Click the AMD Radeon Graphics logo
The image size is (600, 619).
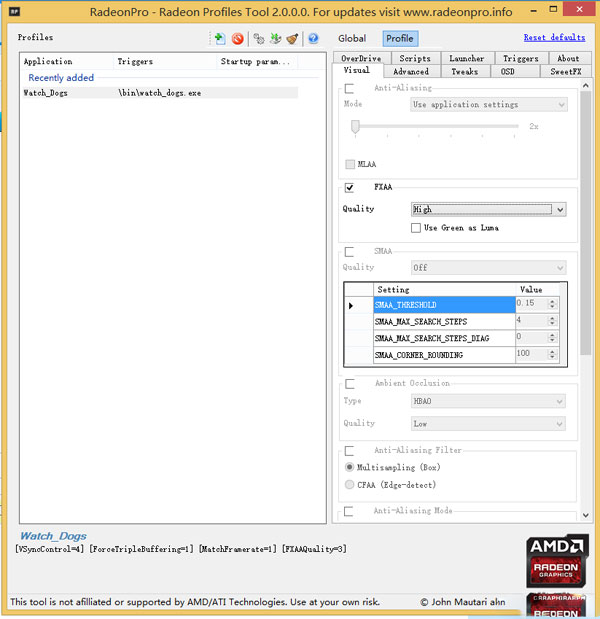tap(556, 561)
